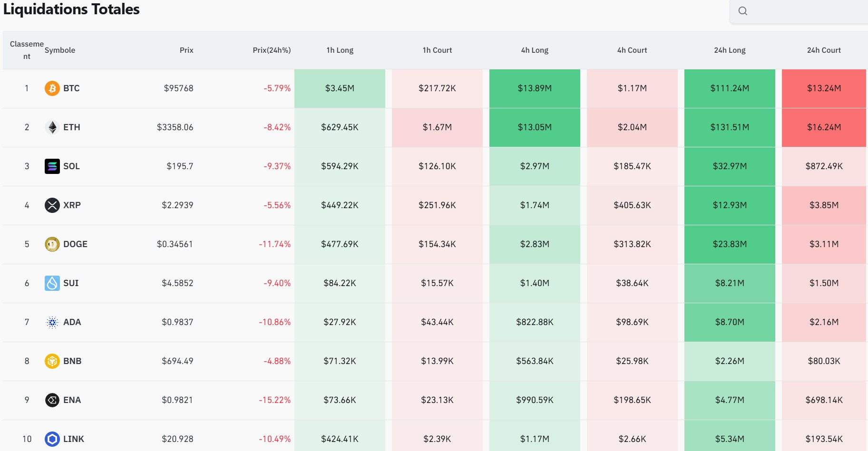Image resolution: width=868 pixels, height=451 pixels.
Task: Click the Solana logo icon
Action: [52, 166]
